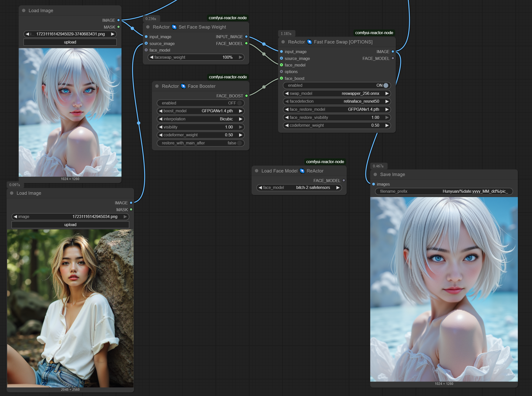
Task: Click the images input connector on Save Image
Action: (x=373, y=184)
